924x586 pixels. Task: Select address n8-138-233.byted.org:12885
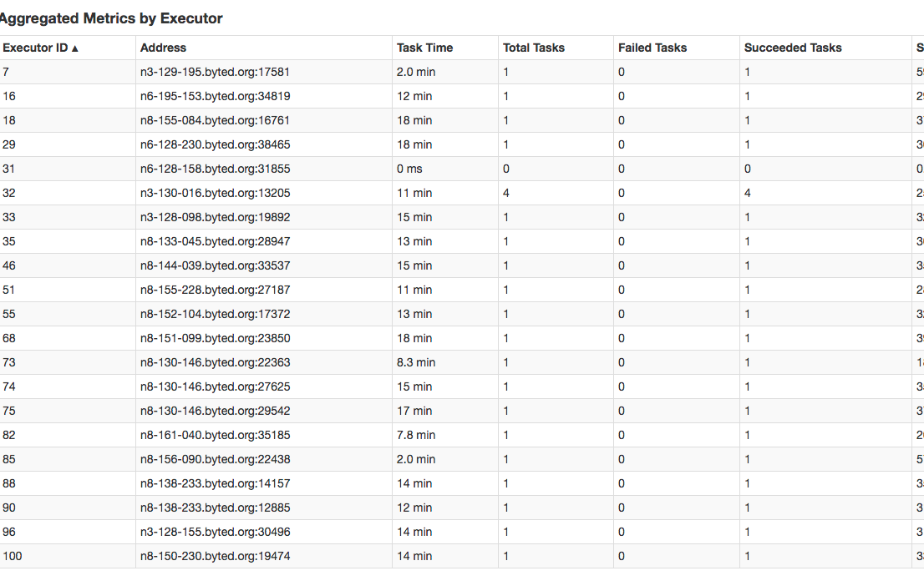(x=215, y=508)
